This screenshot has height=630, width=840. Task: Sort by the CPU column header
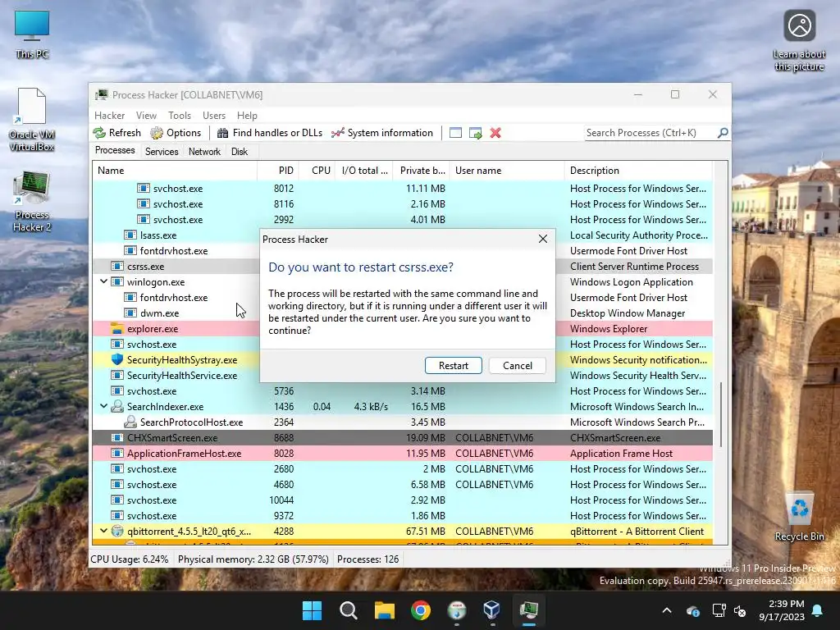(317, 171)
